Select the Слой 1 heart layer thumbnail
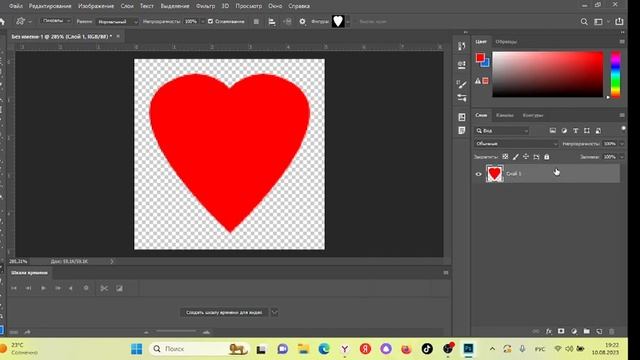 click(x=495, y=173)
